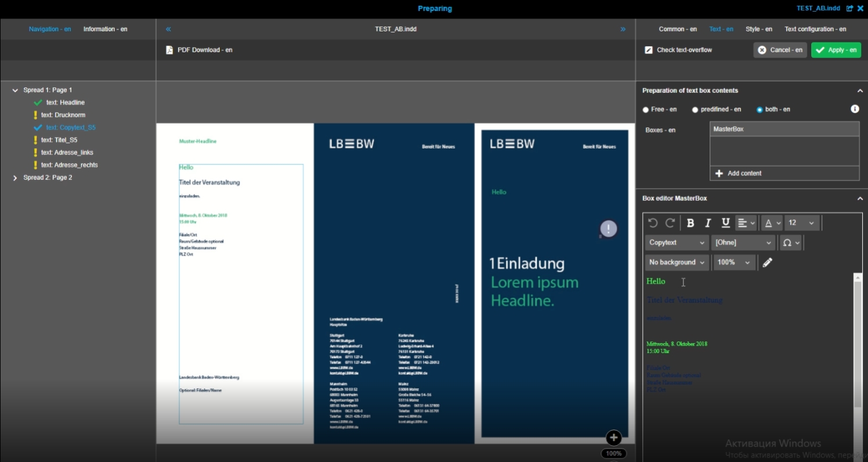Click the green checkmark beside text: Headline
Viewport: 868px width, 462px height.
click(x=38, y=103)
